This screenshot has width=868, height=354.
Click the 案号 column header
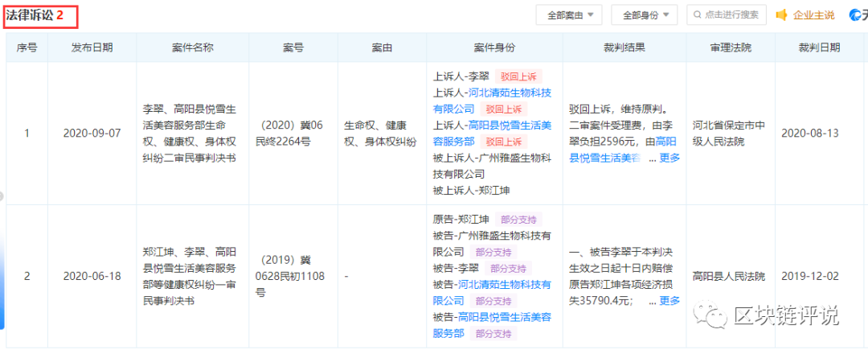(293, 47)
